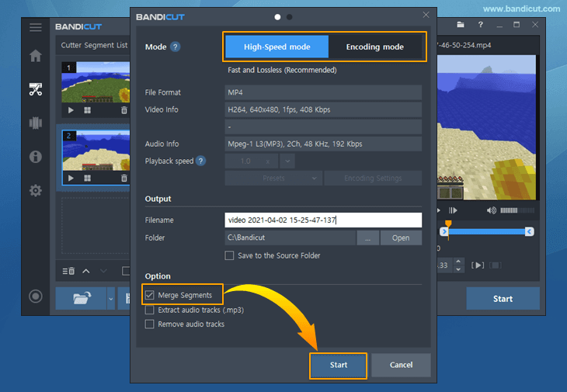Enable Remove audio tracks

coord(149,324)
